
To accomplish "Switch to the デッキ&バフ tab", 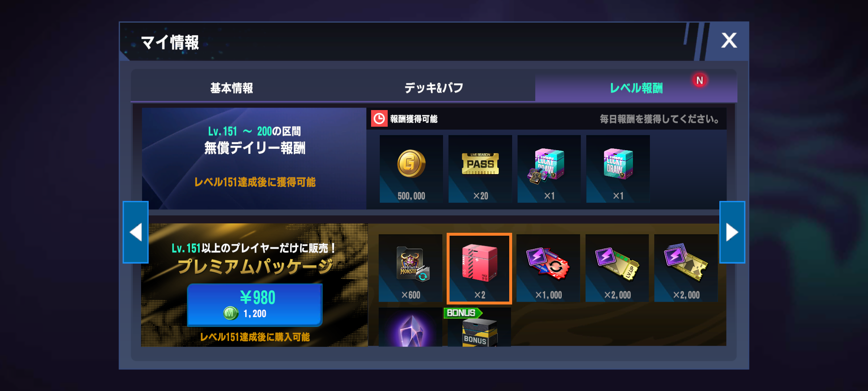I will [x=434, y=88].
